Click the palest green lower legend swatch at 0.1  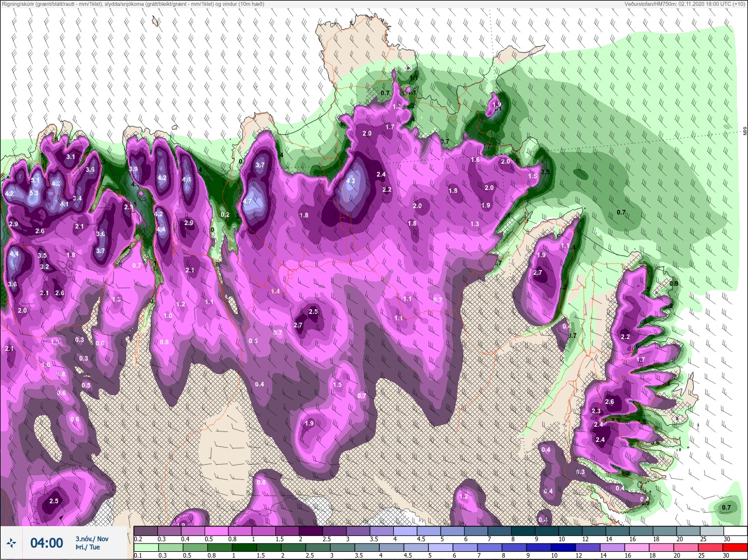coord(146,547)
